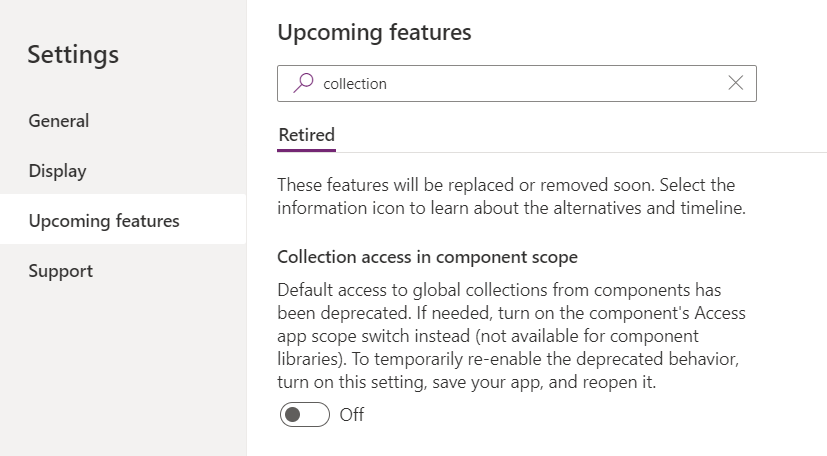
Task: Clear the search with the X icon
Action: pyautogui.click(x=736, y=83)
